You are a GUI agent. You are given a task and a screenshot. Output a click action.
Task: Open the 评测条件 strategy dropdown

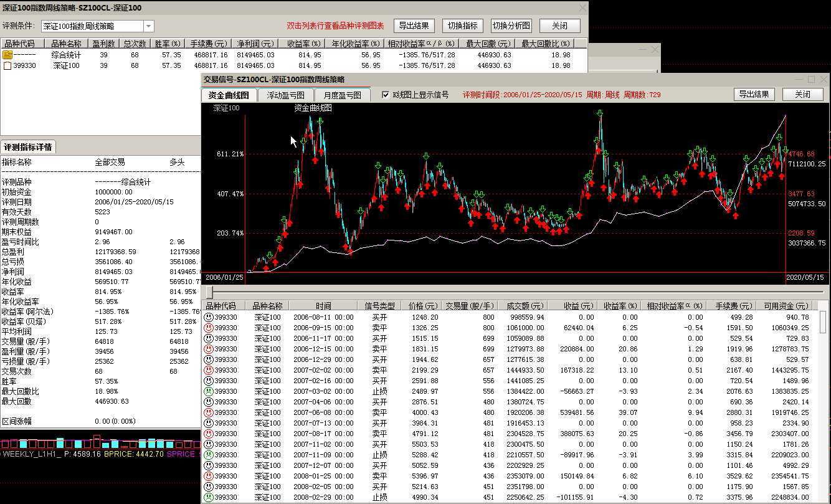(x=149, y=26)
